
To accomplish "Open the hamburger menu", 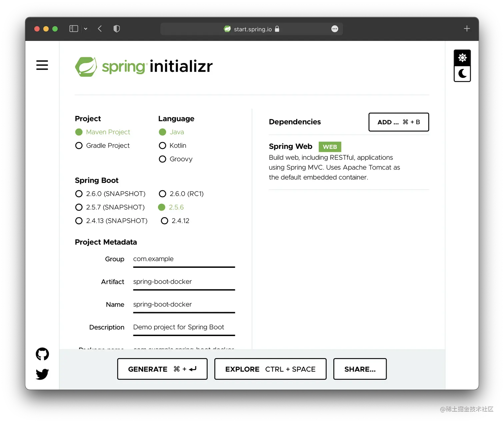I will (x=42, y=65).
